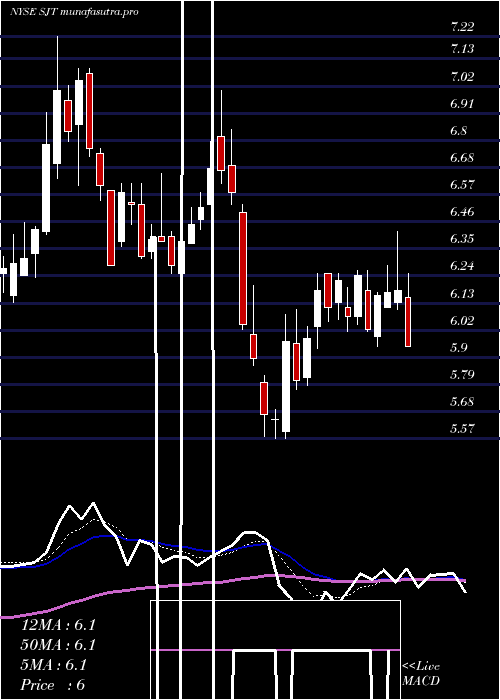Click the 5MA : 6.1 readout

(x=54, y=665)
